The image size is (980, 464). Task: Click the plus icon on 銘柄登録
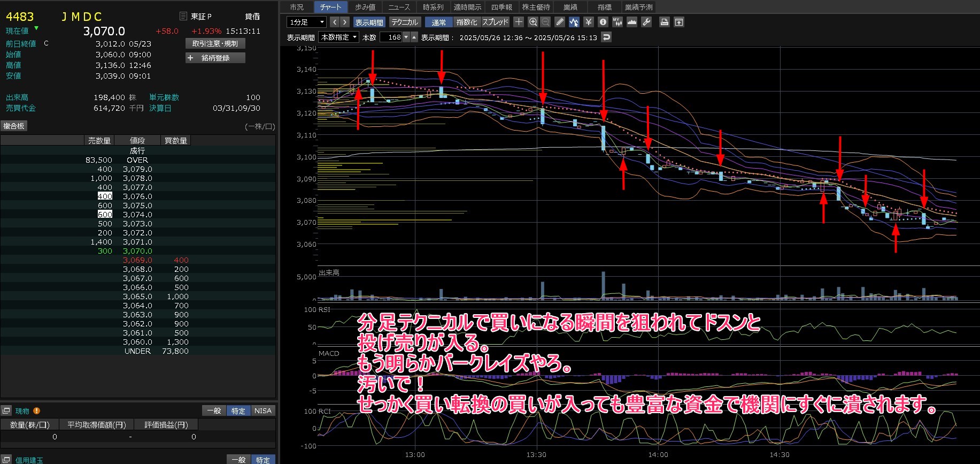click(190, 58)
